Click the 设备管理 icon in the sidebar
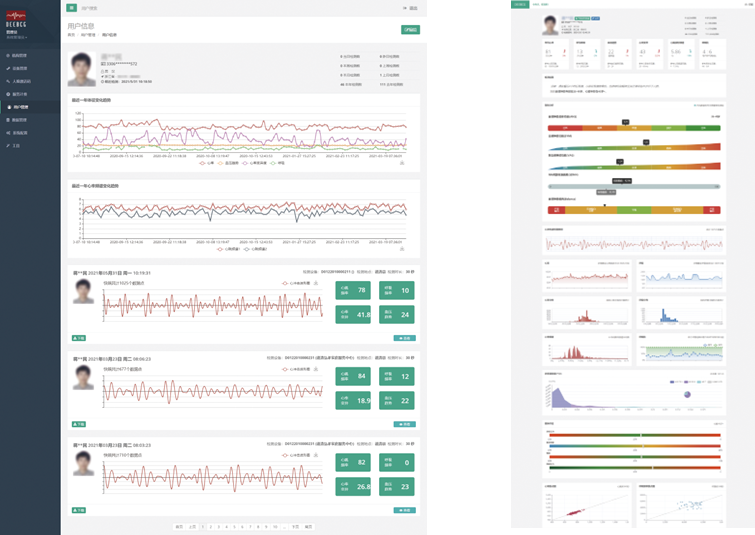 tap(8, 68)
